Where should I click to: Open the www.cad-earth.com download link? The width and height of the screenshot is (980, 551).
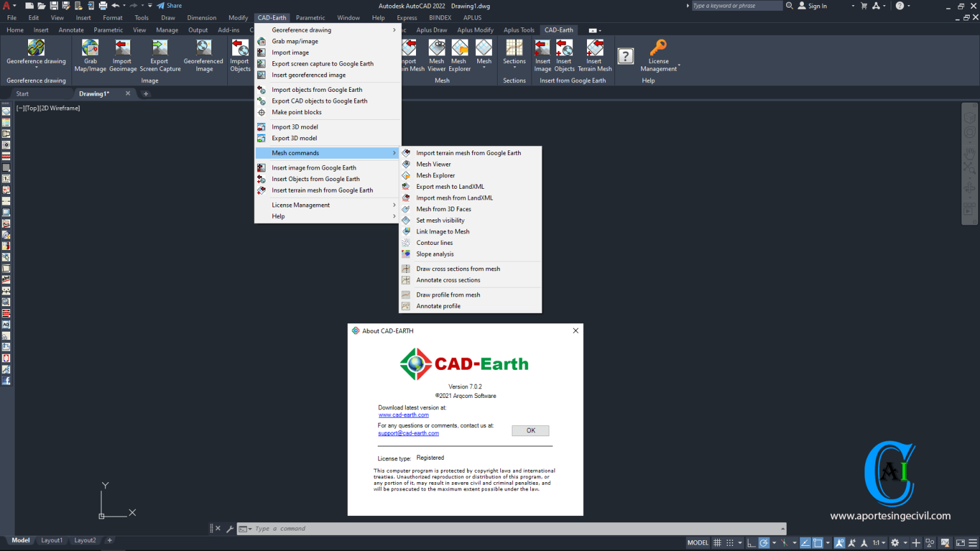click(x=404, y=415)
